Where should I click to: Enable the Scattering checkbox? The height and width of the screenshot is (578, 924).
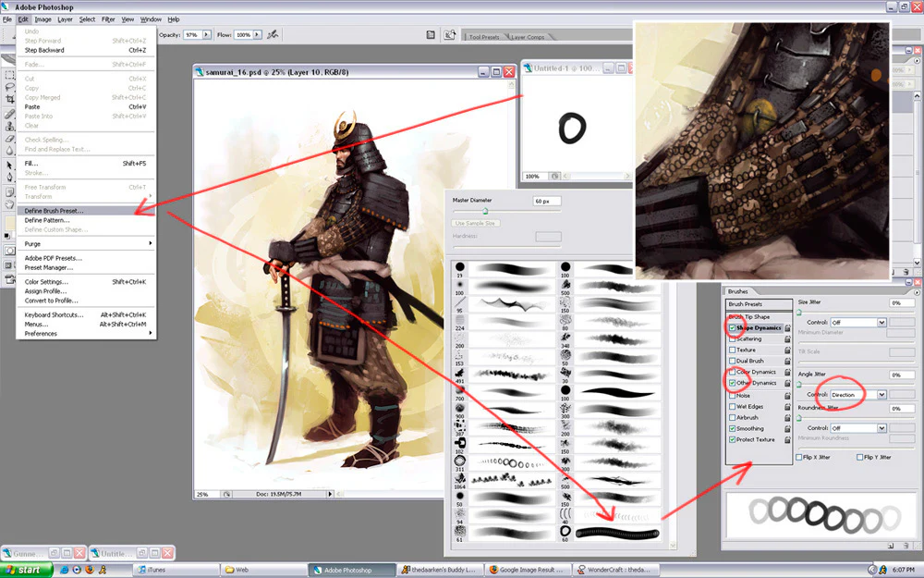[732, 339]
